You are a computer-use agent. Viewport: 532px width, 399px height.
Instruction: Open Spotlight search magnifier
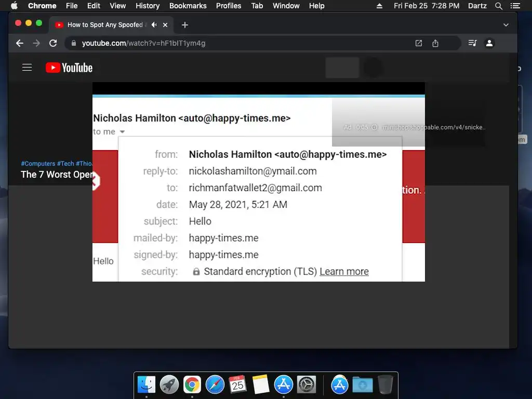[x=498, y=6]
